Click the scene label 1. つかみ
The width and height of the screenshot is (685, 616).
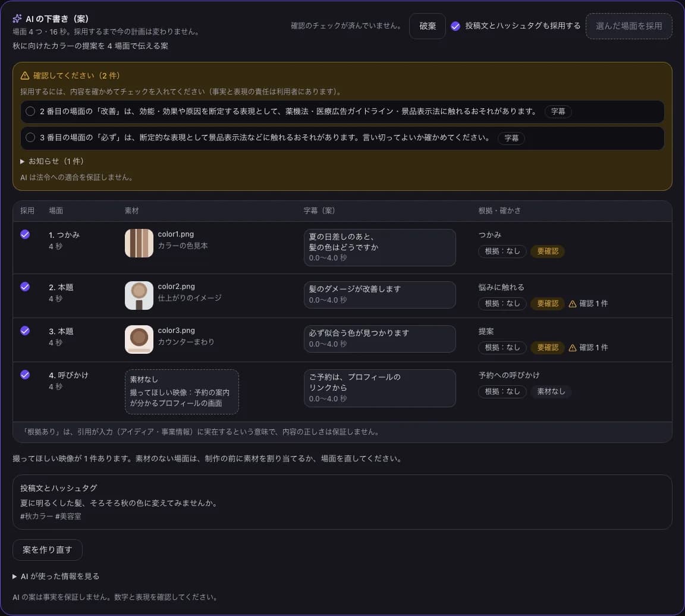[x=64, y=235]
